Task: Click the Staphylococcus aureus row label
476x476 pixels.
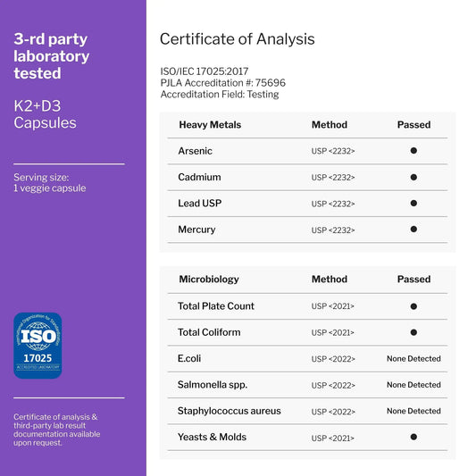Action: pos(230,411)
